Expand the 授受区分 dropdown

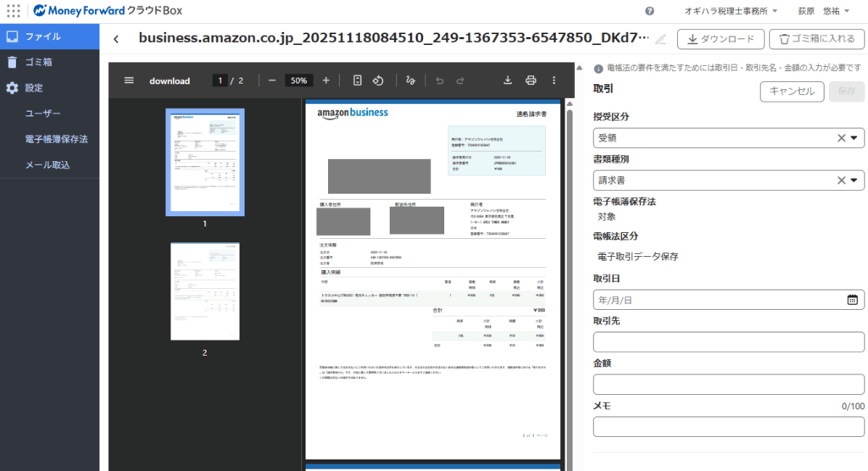click(x=854, y=138)
